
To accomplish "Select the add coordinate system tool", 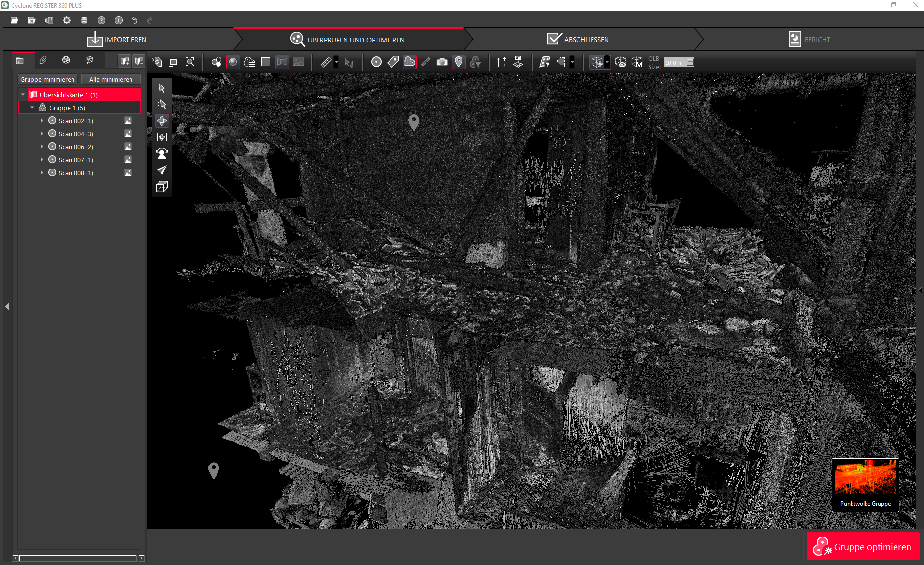I will pos(501,62).
